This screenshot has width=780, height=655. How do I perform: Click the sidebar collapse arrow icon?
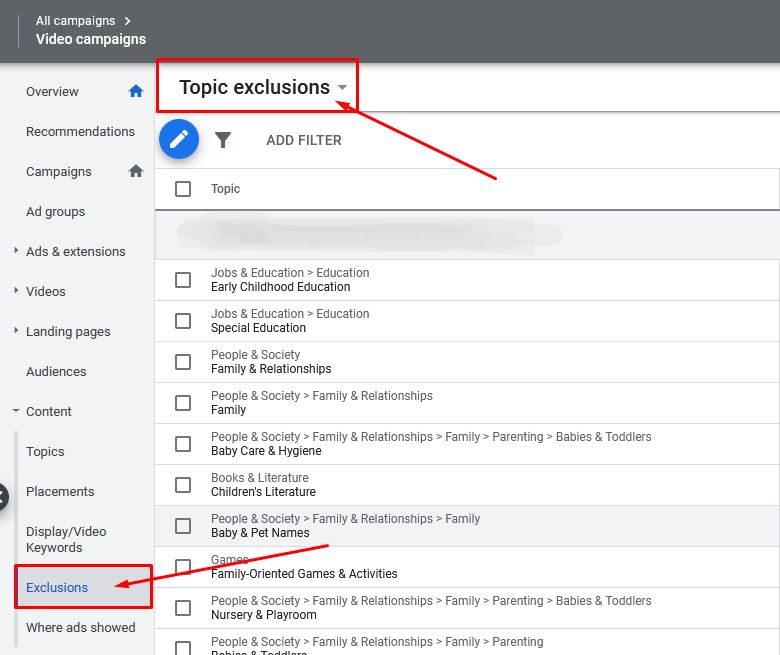(x=3, y=496)
